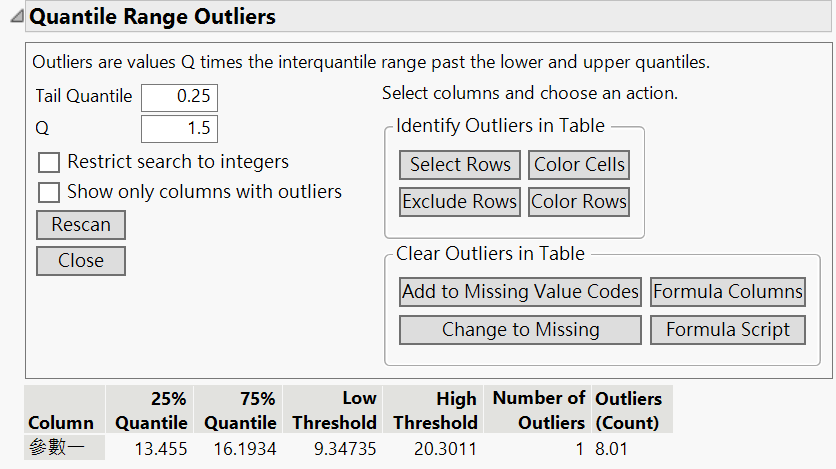The image size is (836, 469).
Task: Click the Q multiplier input field
Action: (x=179, y=129)
